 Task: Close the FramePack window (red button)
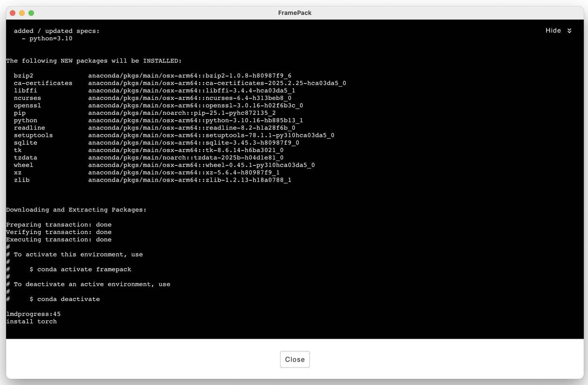[12, 13]
